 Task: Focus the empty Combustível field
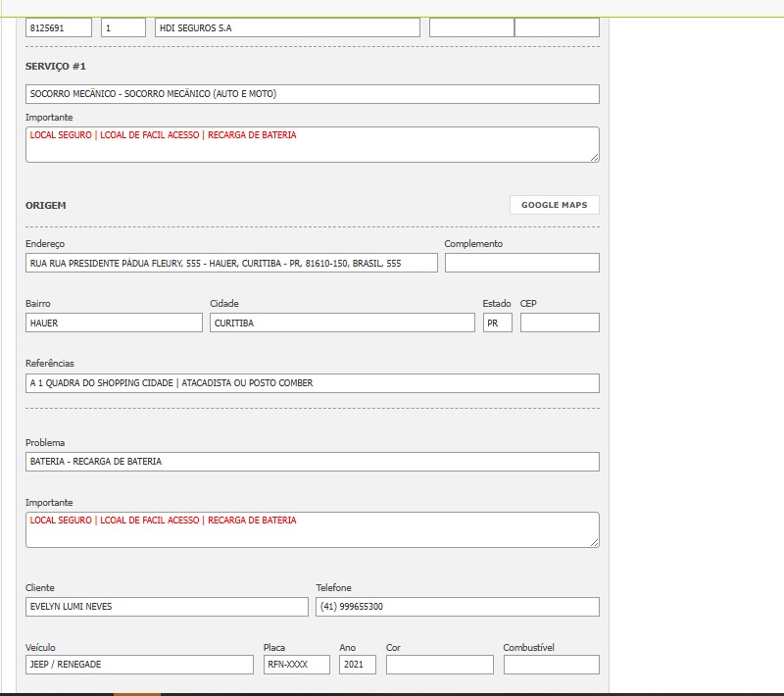(x=551, y=665)
